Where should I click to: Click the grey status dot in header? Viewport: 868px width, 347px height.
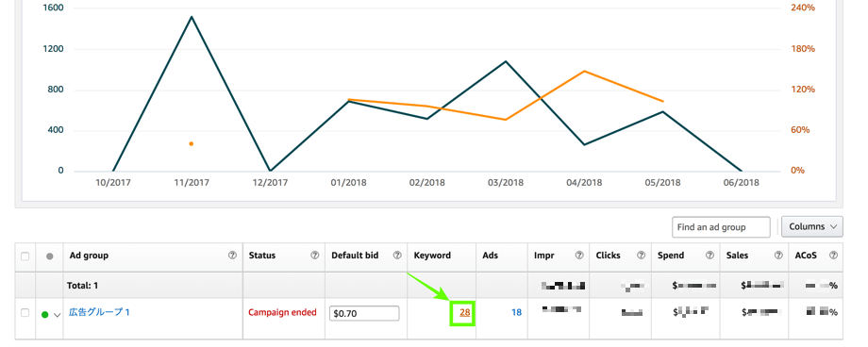coord(50,256)
